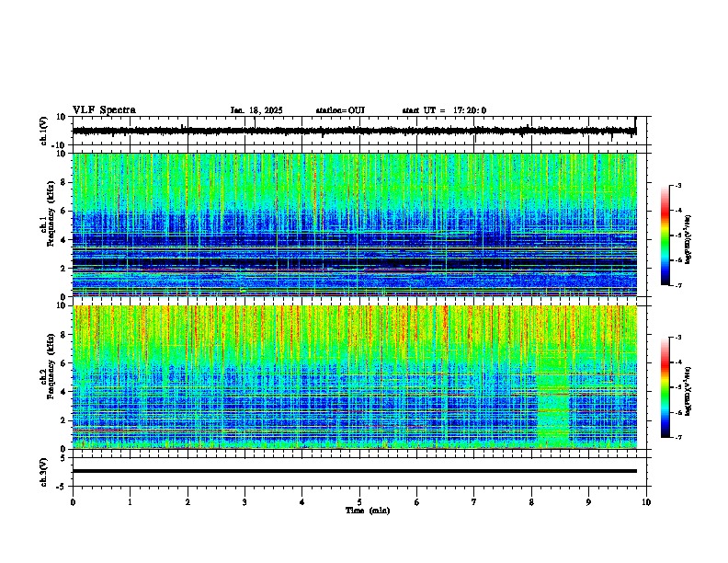Click the 'ch.3(V)' axis label

[44, 472]
